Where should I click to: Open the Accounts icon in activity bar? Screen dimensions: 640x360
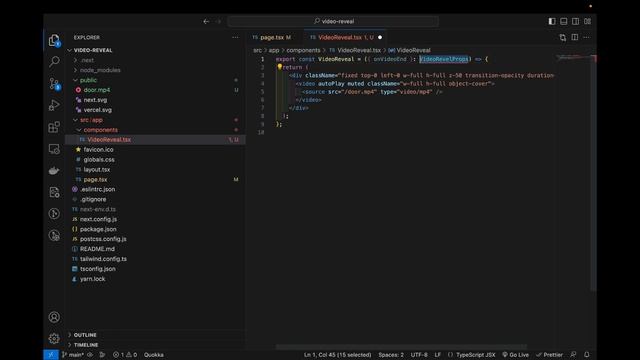click(54, 317)
